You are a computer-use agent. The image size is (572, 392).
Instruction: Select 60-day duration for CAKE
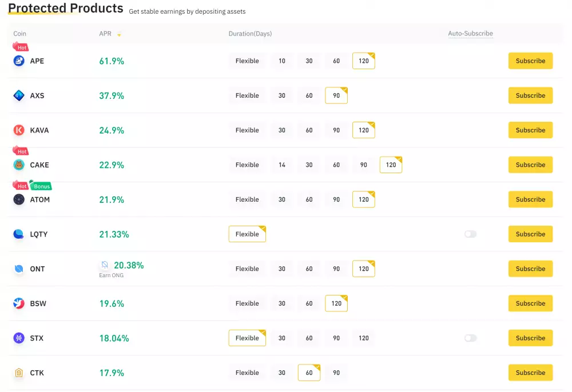(x=336, y=165)
